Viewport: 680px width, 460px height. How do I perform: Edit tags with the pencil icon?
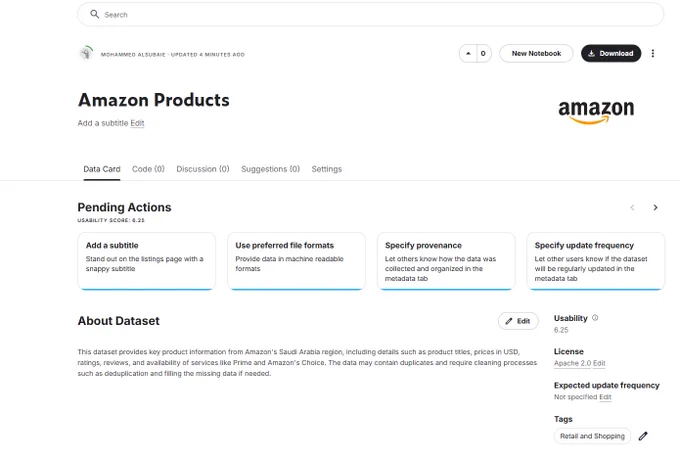[x=643, y=436]
